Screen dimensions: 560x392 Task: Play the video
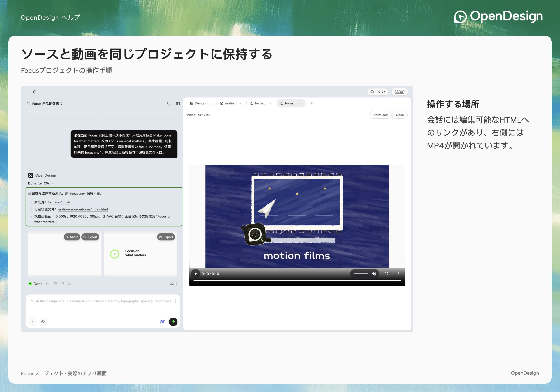[x=196, y=274]
